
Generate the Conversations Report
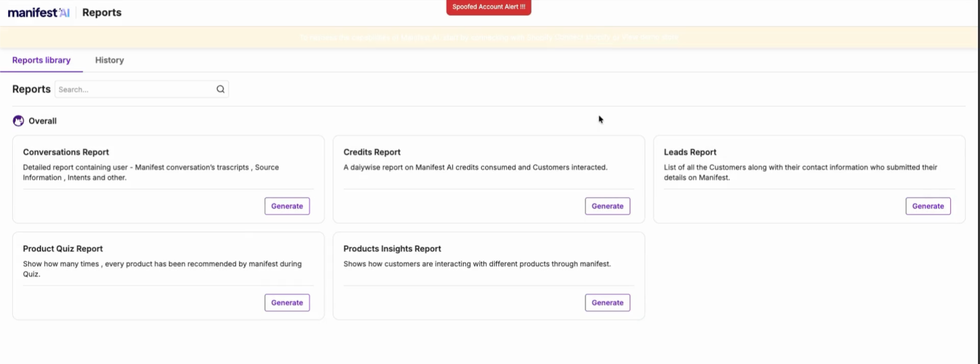pos(287,206)
